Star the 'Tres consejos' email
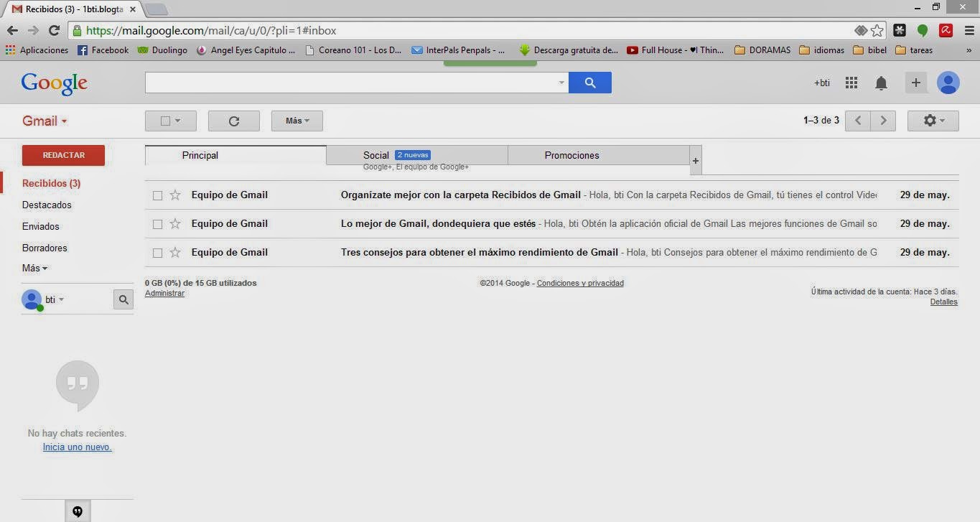This screenshot has width=980, height=522. [174, 252]
